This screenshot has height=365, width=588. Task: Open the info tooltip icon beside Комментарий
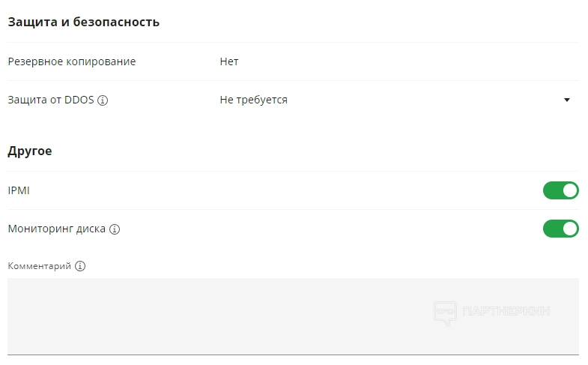(x=80, y=266)
